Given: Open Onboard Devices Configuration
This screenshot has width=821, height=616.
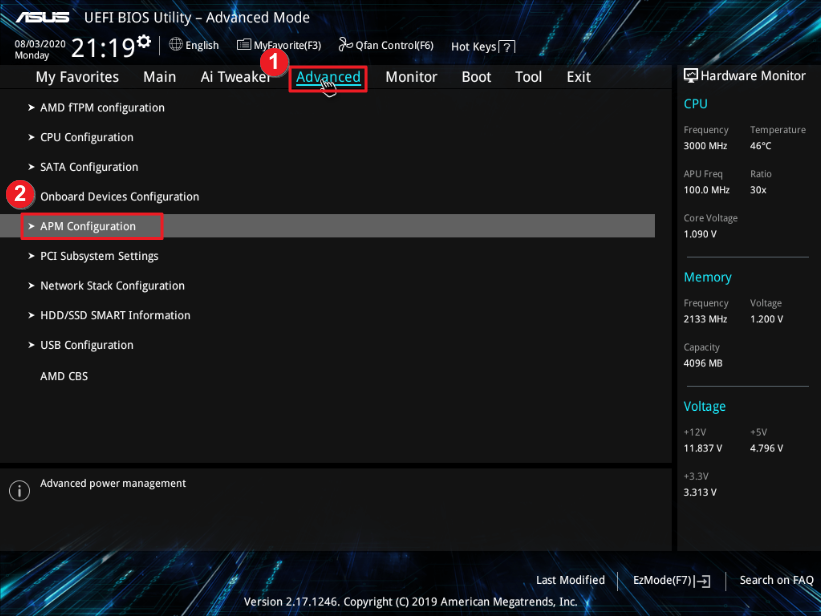Looking at the screenshot, I should click(120, 196).
